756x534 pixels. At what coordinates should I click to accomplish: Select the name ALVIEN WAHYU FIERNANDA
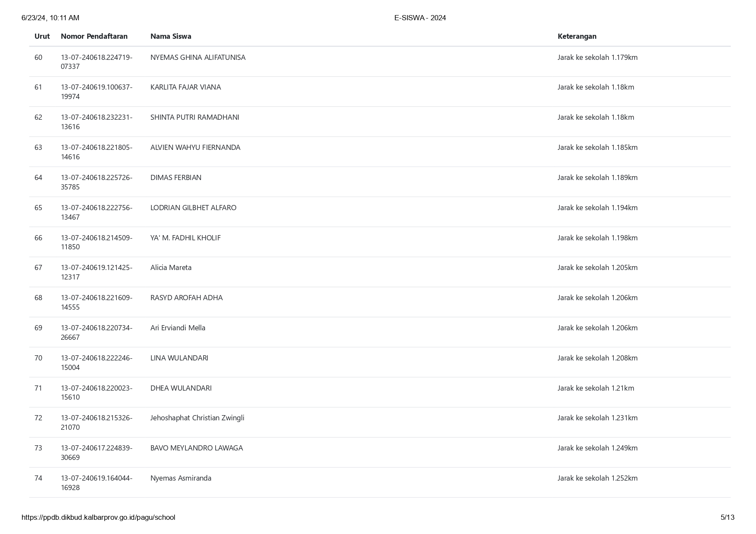[x=195, y=147]
